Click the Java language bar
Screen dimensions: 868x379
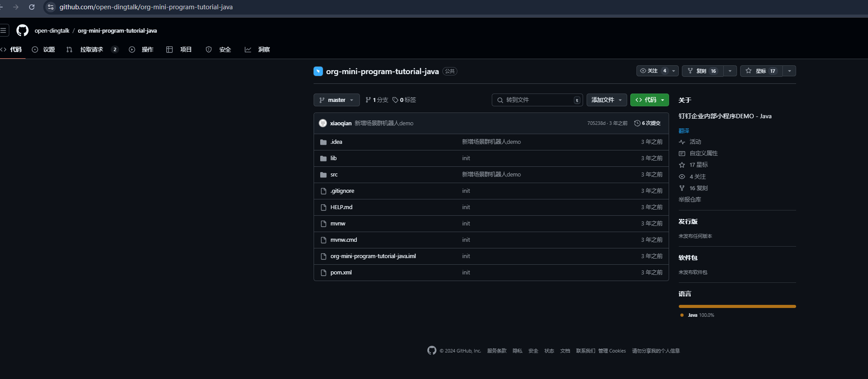coord(737,306)
